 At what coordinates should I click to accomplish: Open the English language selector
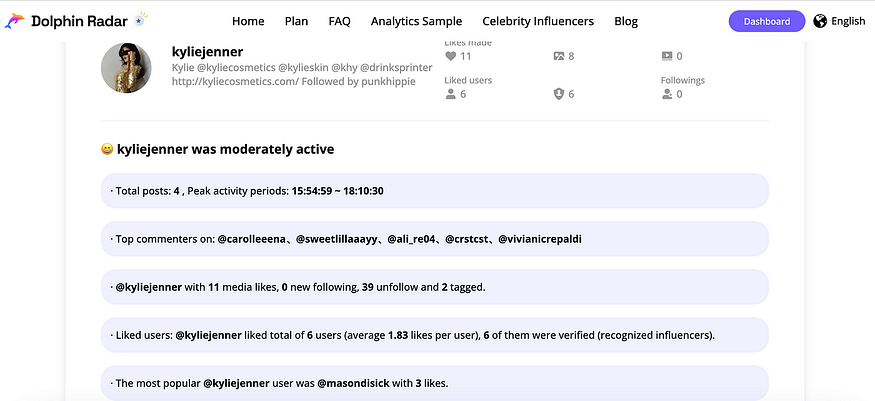click(x=848, y=21)
